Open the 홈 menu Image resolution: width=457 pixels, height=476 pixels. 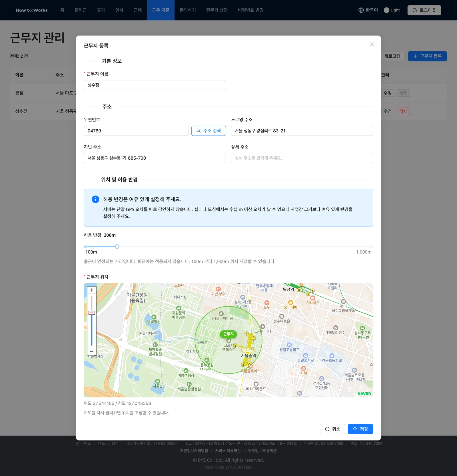click(62, 10)
